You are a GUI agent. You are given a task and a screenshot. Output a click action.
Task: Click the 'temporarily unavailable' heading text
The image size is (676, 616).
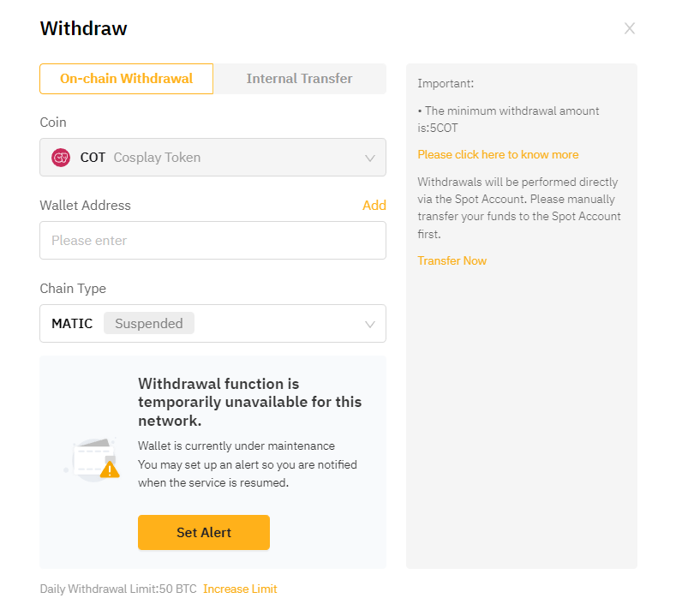(x=249, y=402)
